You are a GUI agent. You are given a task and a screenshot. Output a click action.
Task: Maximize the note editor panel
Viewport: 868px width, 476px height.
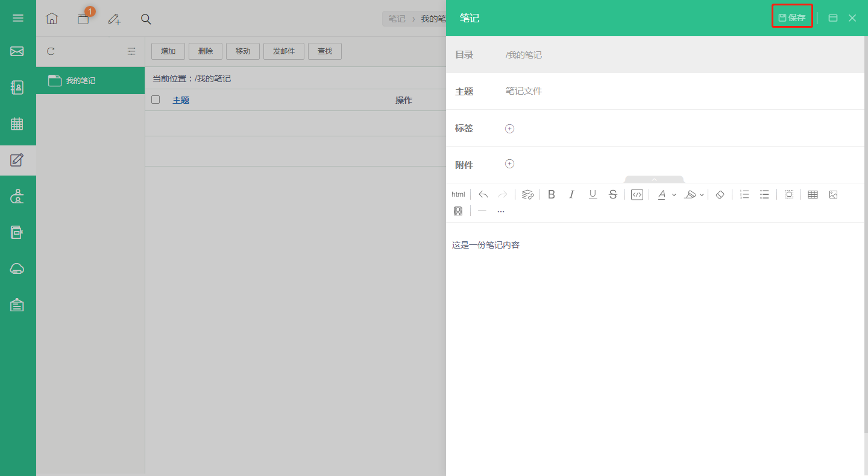[833, 18]
